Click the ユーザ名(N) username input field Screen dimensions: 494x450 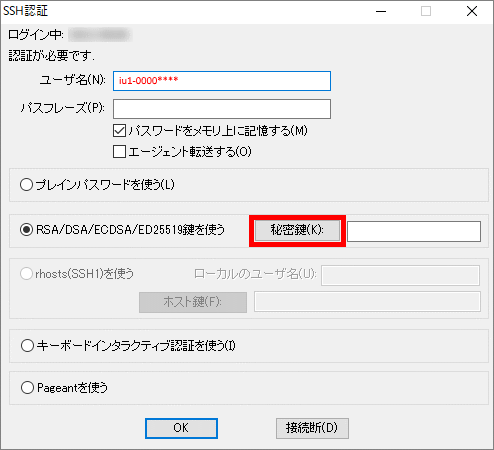pyautogui.click(x=222, y=81)
